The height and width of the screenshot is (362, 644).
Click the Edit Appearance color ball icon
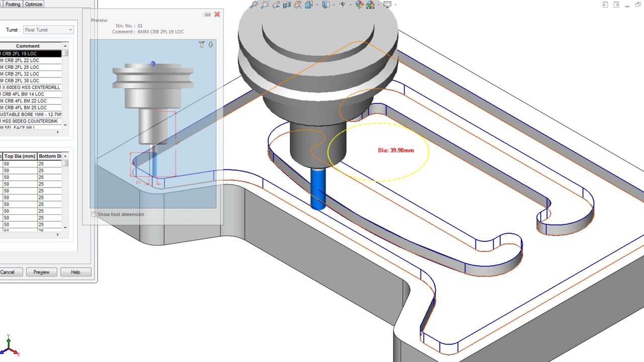[359, 5]
